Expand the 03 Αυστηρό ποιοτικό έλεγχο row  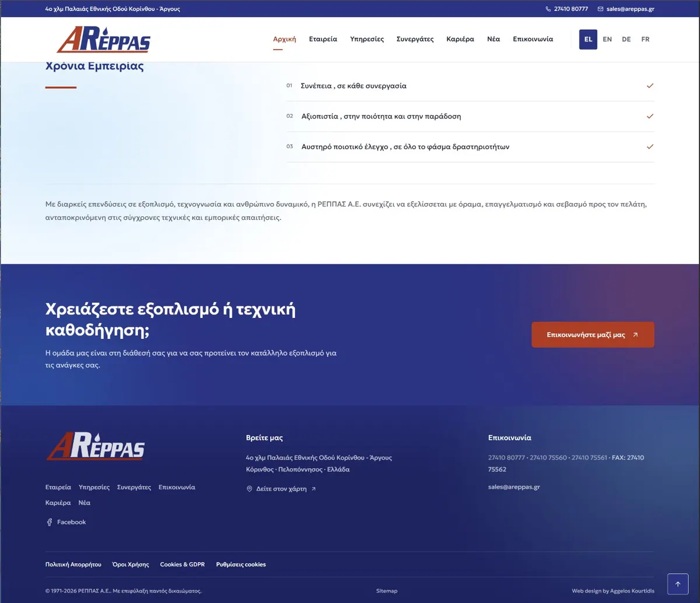(x=470, y=146)
